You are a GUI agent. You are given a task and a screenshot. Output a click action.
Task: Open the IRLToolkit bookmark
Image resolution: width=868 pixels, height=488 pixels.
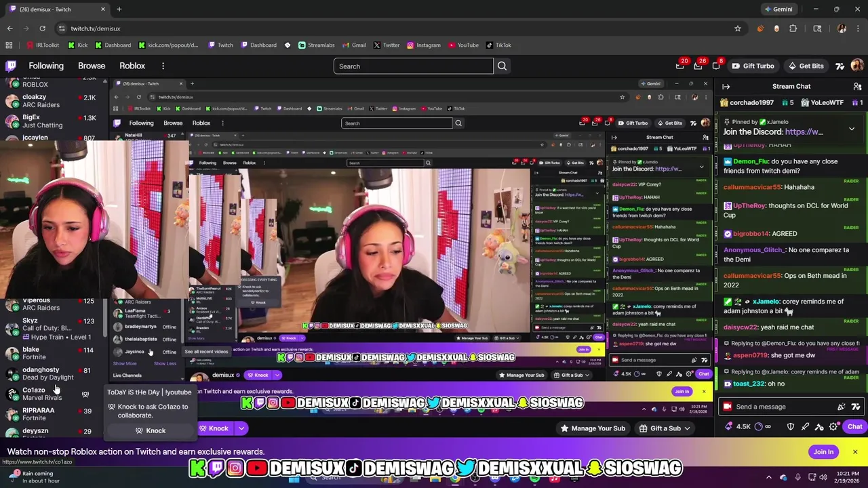42,45
